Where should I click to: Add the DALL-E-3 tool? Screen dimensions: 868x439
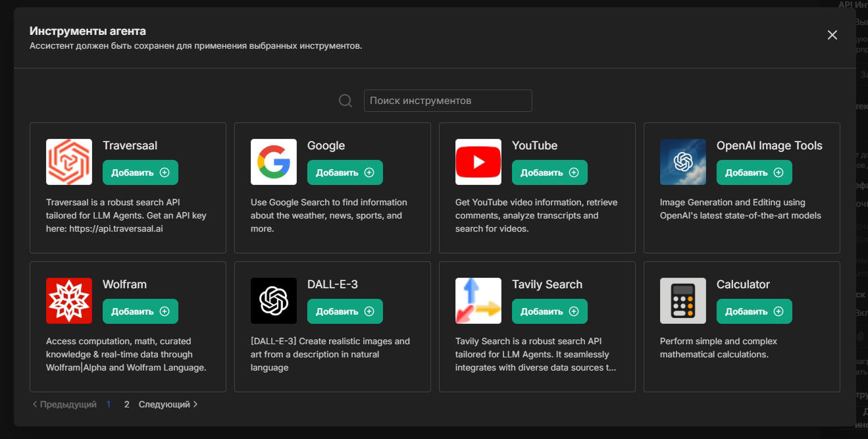(345, 311)
